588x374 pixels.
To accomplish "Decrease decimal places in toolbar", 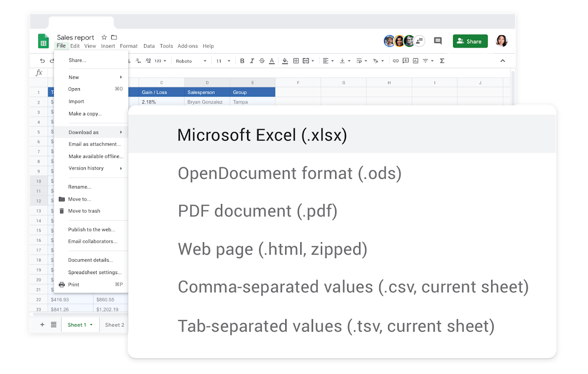I will tap(138, 61).
